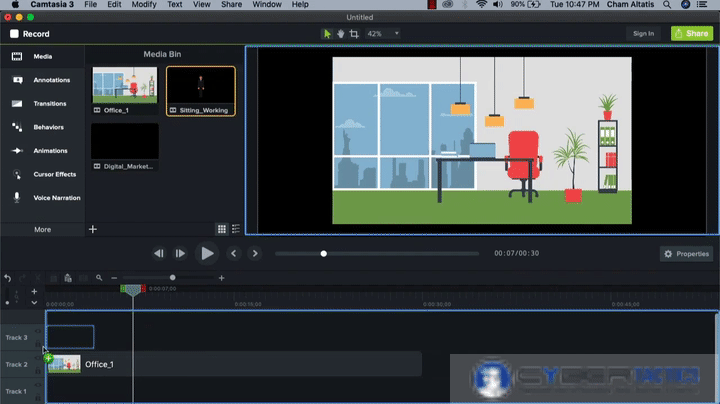Viewport: 720px width, 404px height.
Task: Select the Crop tool
Action: click(x=353, y=33)
